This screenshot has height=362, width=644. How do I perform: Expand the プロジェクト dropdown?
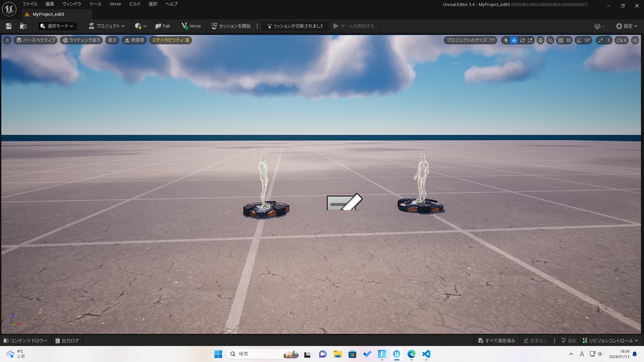coord(107,26)
